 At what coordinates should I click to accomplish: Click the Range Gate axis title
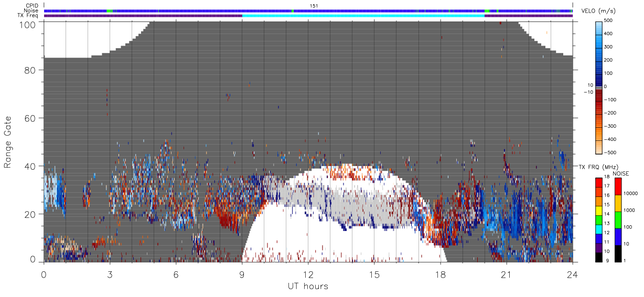(8, 142)
